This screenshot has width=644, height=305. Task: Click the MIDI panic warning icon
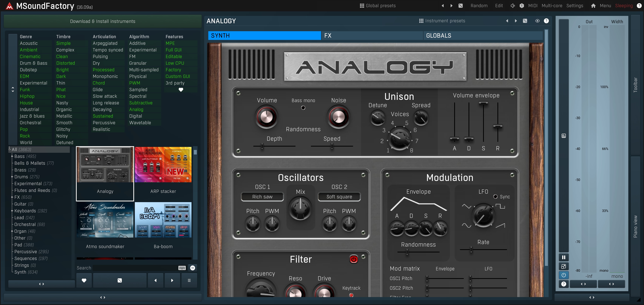(x=522, y=6)
